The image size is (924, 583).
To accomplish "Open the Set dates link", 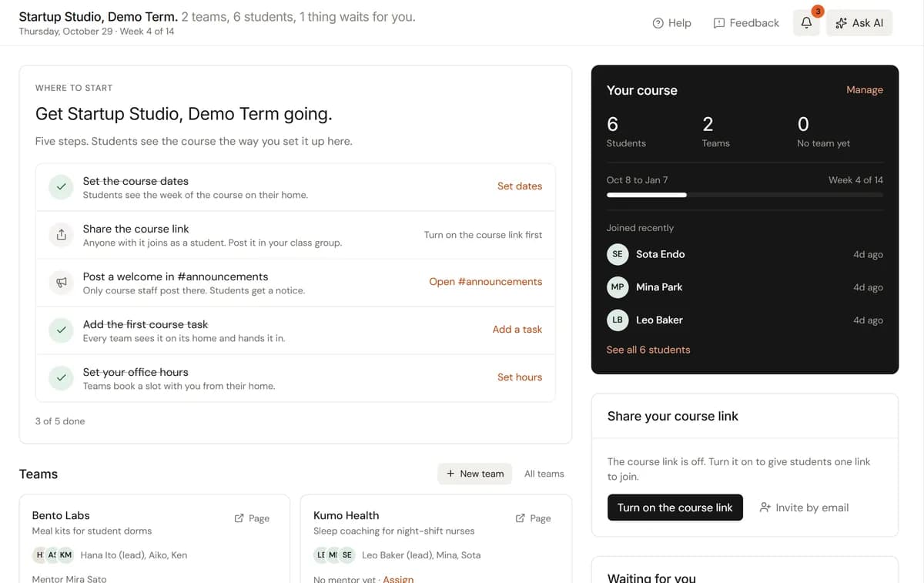I will pyautogui.click(x=520, y=186).
